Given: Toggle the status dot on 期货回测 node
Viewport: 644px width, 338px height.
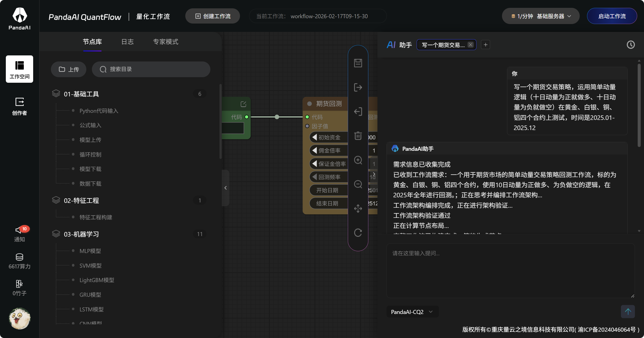Looking at the screenshot, I should (309, 104).
